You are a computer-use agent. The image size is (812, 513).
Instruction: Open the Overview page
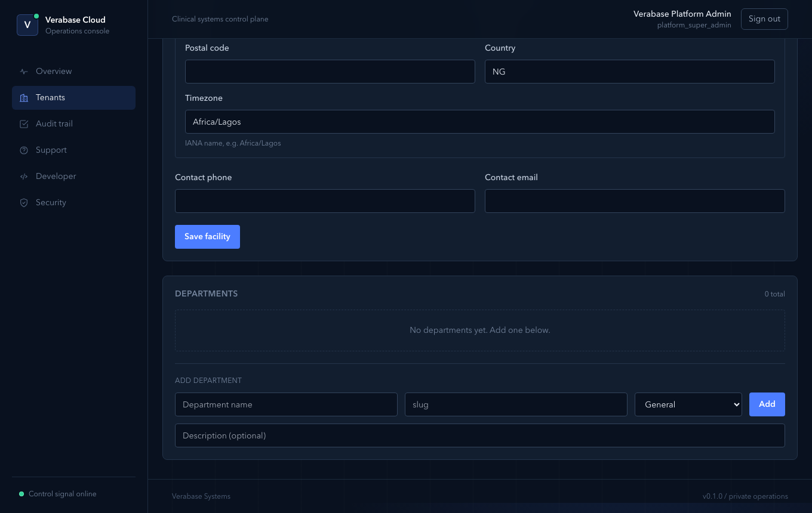click(73, 72)
